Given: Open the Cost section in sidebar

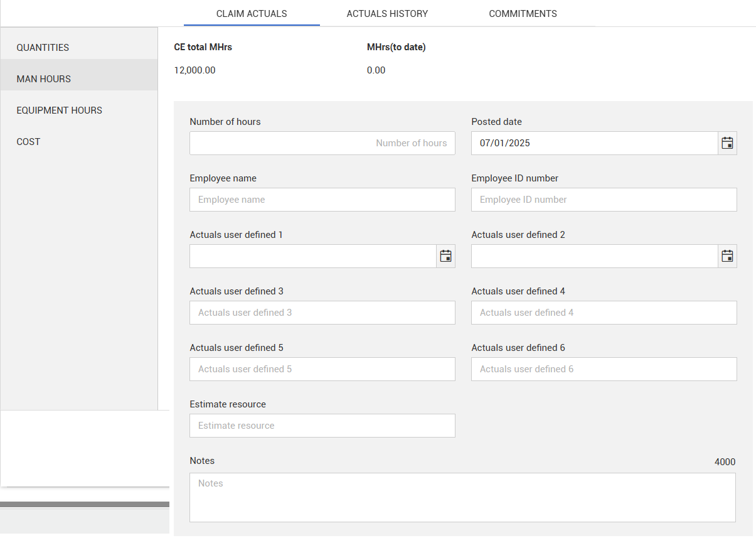Looking at the screenshot, I should pos(28,142).
